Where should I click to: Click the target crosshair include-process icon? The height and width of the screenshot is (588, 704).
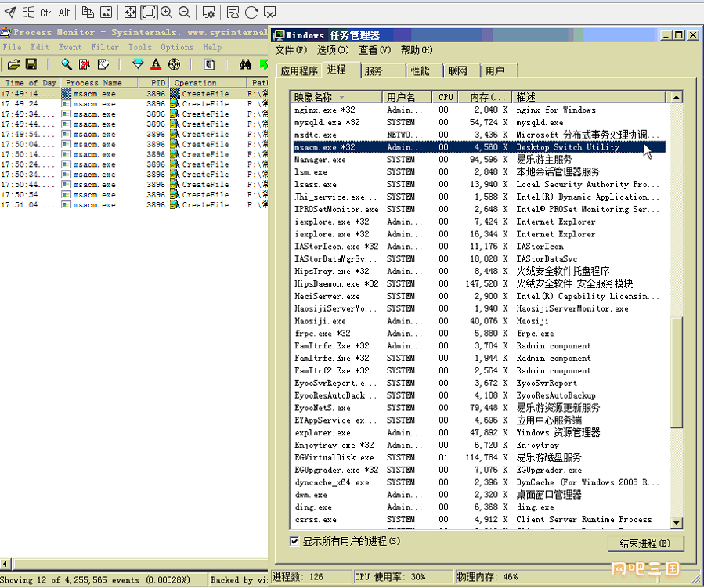click(174, 64)
